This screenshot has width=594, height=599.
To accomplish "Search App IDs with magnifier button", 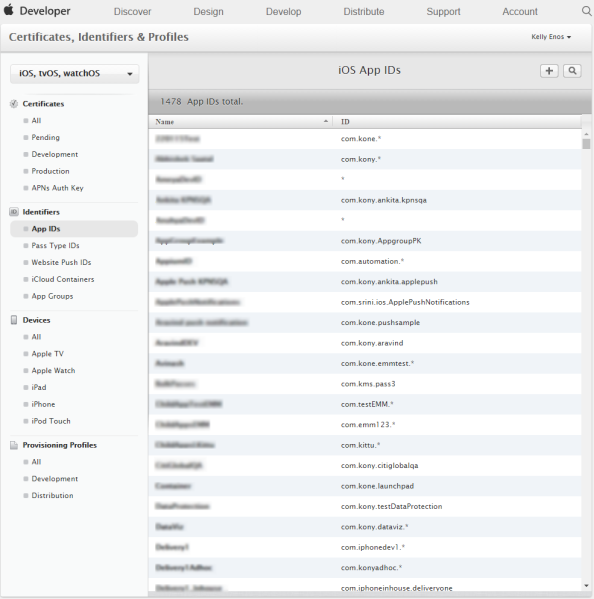I will tap(572, 71).
